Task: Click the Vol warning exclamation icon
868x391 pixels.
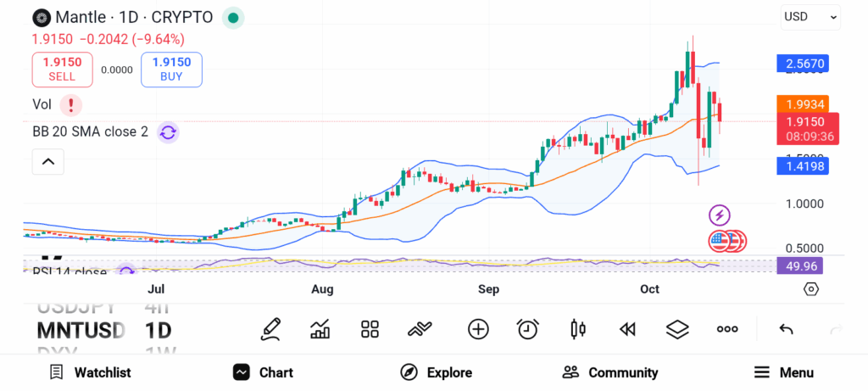Action: pyautogui.click(x=71, y=105)
